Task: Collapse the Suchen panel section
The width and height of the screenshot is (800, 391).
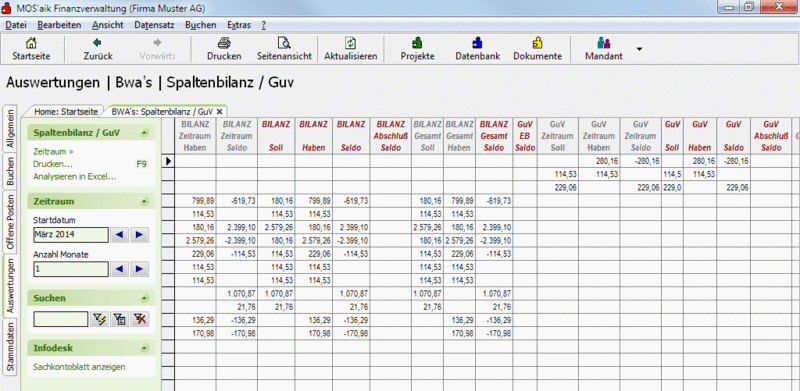Action: tap(145, 298)
